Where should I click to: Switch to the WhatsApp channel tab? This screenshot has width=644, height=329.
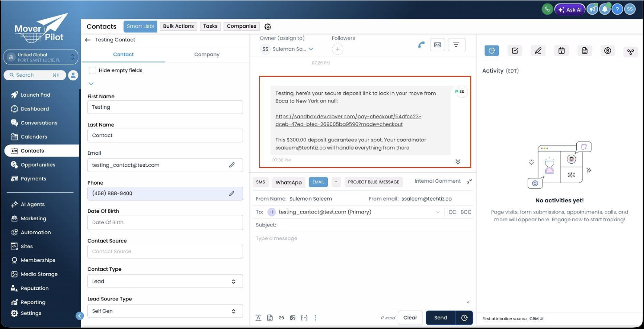coord(289,182)
